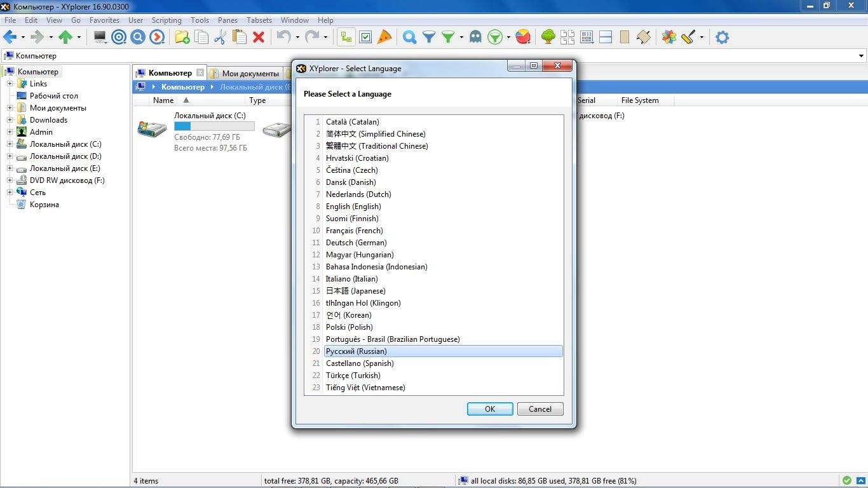This screenshot has width=868, height=488.
Task: Click the green funnel filter icon
Action: 448,37
